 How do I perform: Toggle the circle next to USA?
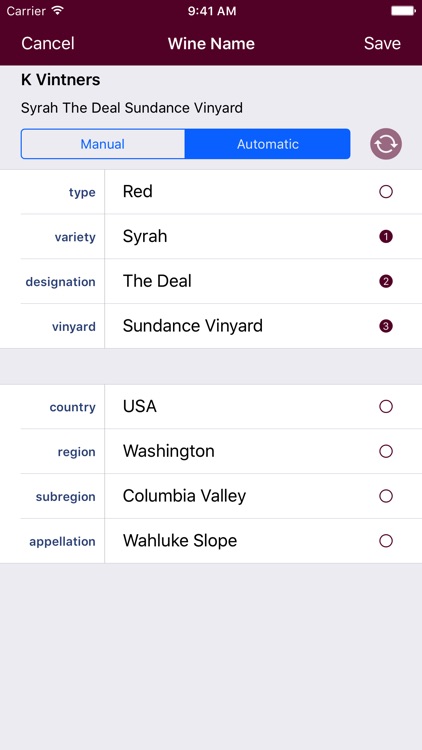[386, 407]
